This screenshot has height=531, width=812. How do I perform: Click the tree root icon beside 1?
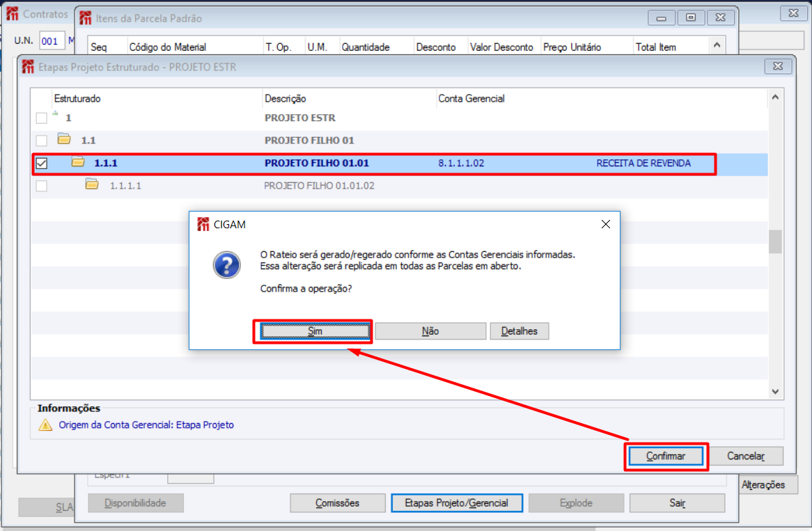(x=55, y=114)
